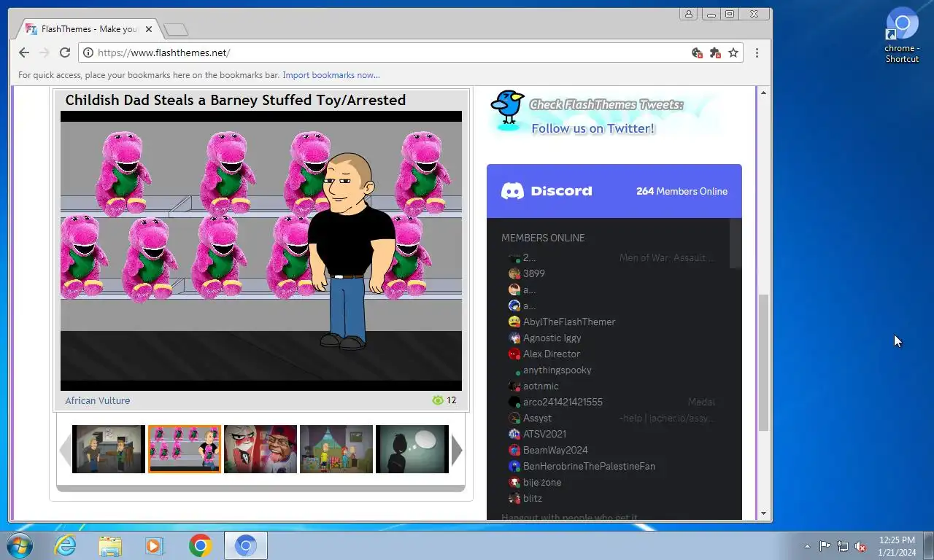The height and width of the screenshot is (560, 934).
Task: View site information icon in address bar
Action: [88, 52]
